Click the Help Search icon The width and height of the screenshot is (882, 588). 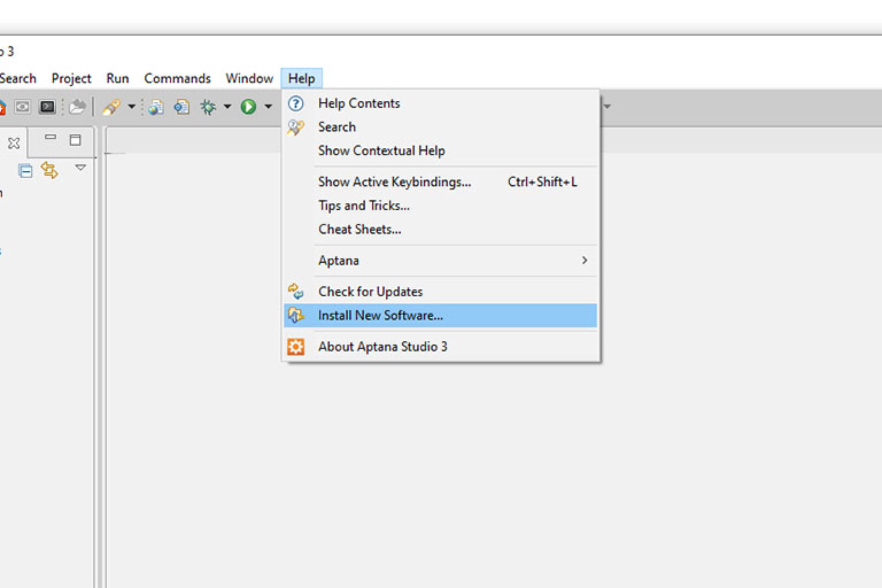tap(296, 127)
